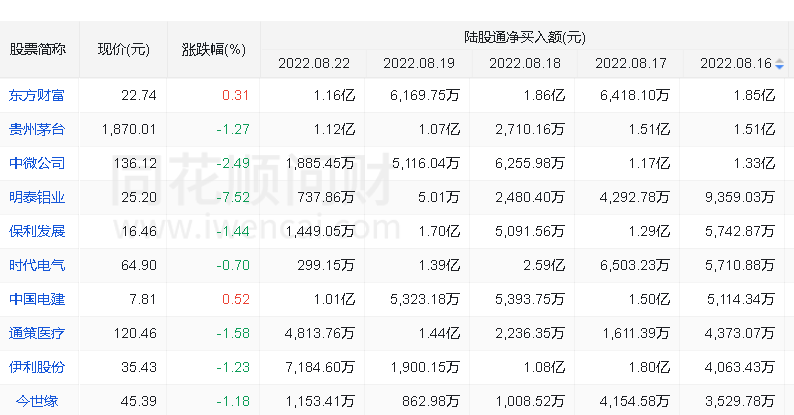The width and height of the screenshot is (794, 415).
Task: Click price 16.46 for 保利发展
Action: coord(139,231)
